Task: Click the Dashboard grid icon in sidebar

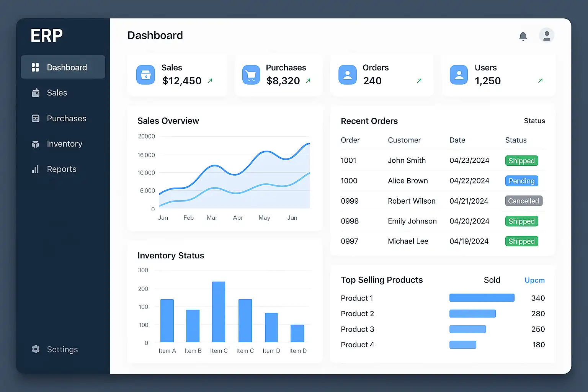Action: 35,67
